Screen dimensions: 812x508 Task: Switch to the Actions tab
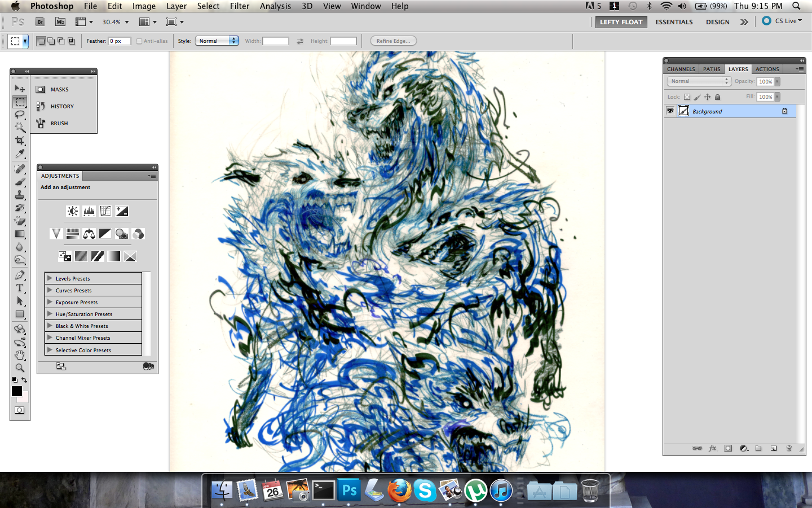pos(767,69)
